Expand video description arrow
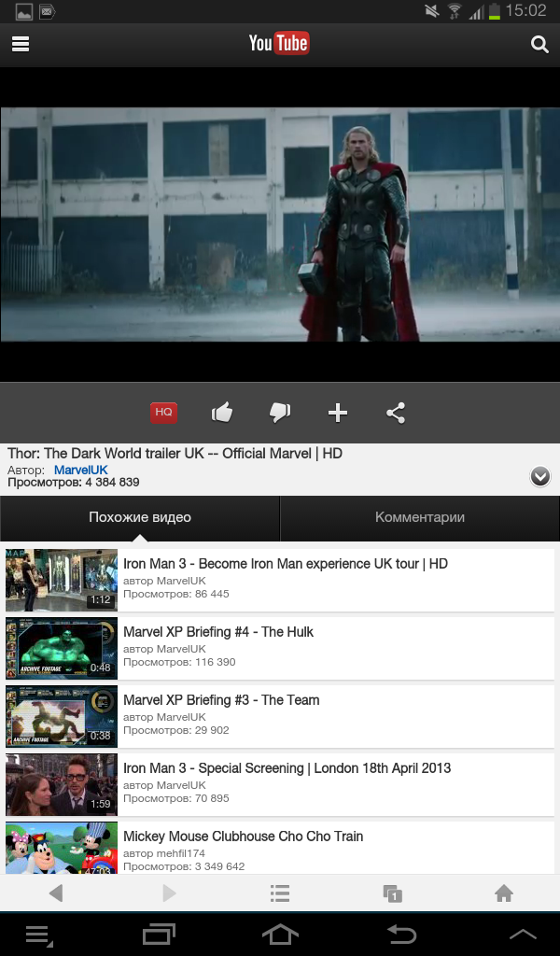Screen dimensions: 560x956 tap(539, 476)
